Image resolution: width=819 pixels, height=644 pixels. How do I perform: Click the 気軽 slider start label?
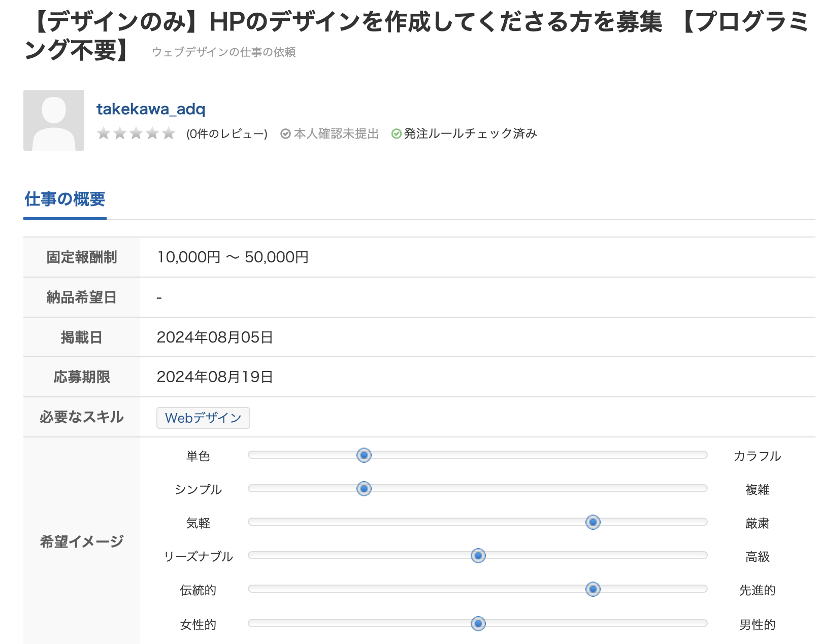pyautogui.click(x=198, y=523)
